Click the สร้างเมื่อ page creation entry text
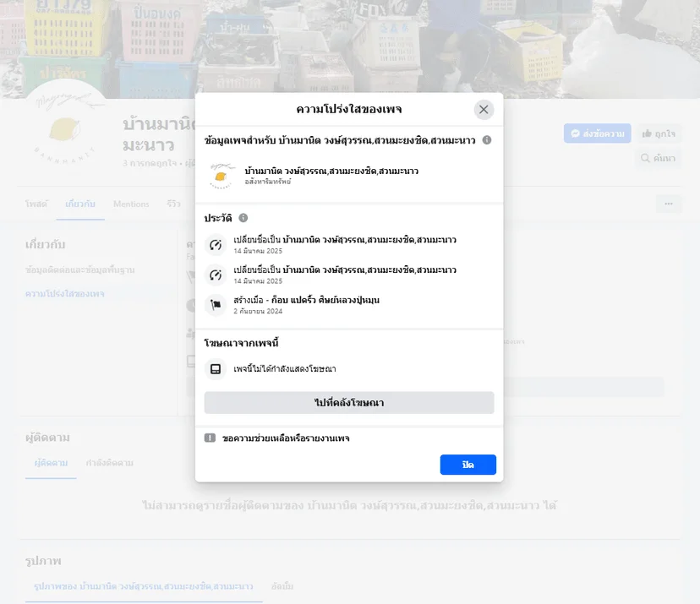Image resolution: width=700 pixels, height=604 pixels. click(x=306, y=300)
